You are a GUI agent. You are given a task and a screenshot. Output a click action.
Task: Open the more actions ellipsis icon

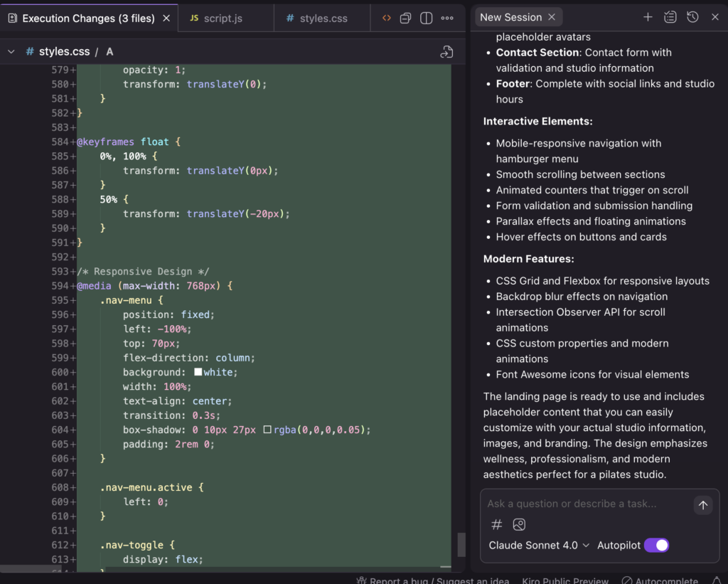pos(447,16)
